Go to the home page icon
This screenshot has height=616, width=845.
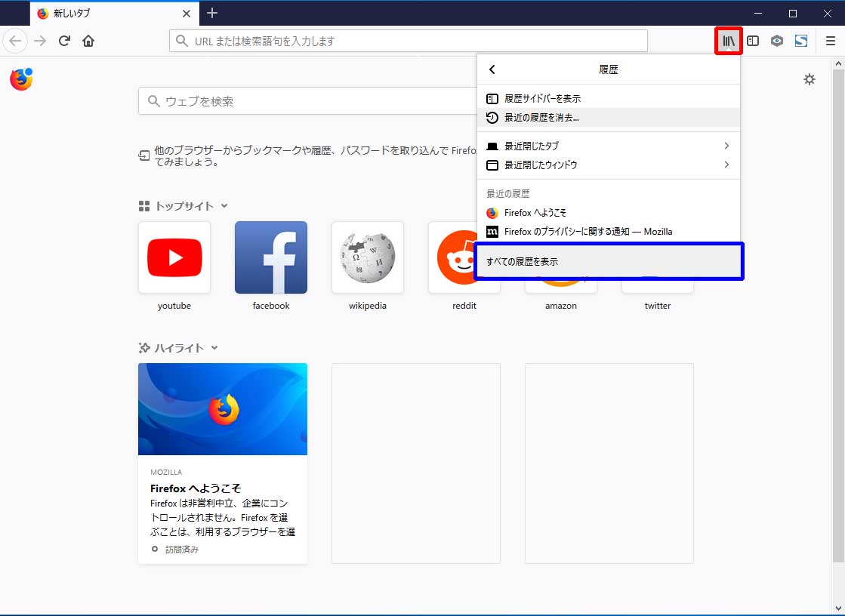point(88,41)
